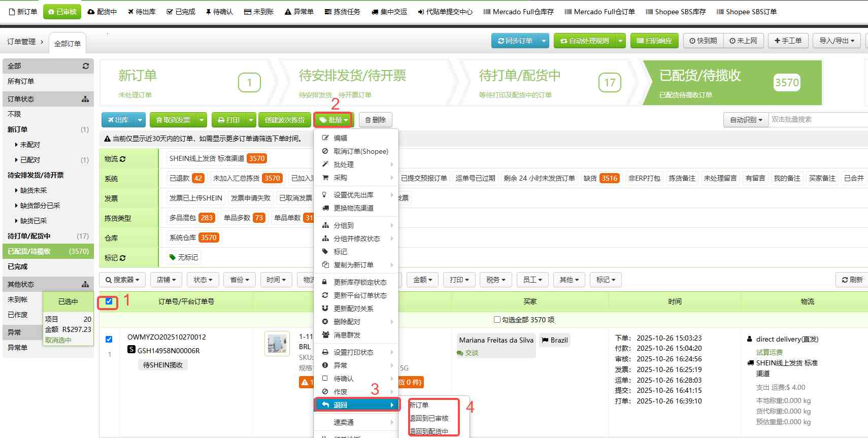The image size is (868, 438).
Task: Select the 待打单/配货中 status card
Action: click(547, 83)
